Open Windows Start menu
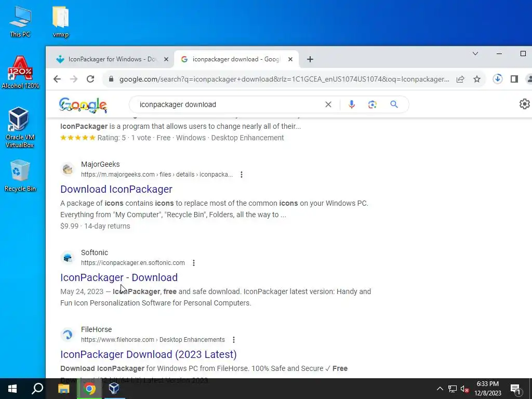The image size is (532, 399). point(12,389)
